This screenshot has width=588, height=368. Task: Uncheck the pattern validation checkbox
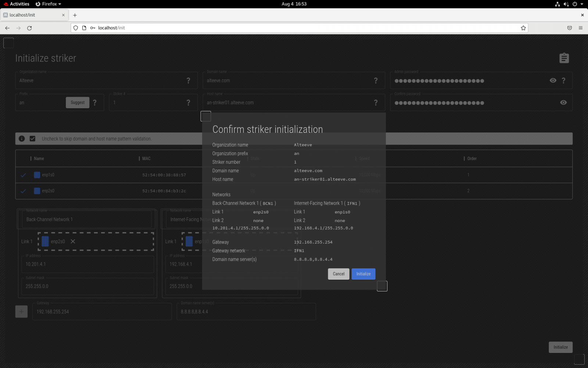[x=33, y=139]
